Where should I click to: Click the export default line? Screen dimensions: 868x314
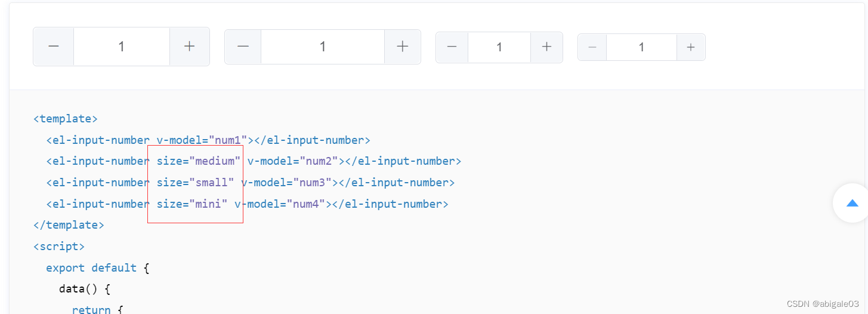[97, 268]
